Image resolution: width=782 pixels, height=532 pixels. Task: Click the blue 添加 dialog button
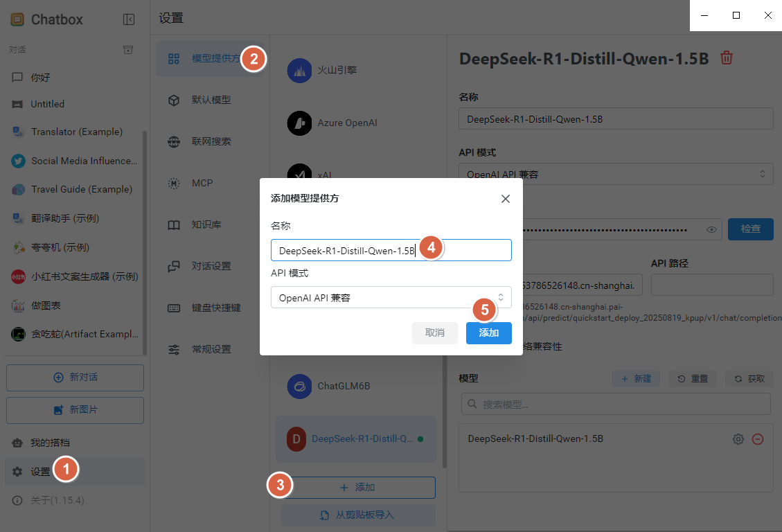click(x=489, y=333)
